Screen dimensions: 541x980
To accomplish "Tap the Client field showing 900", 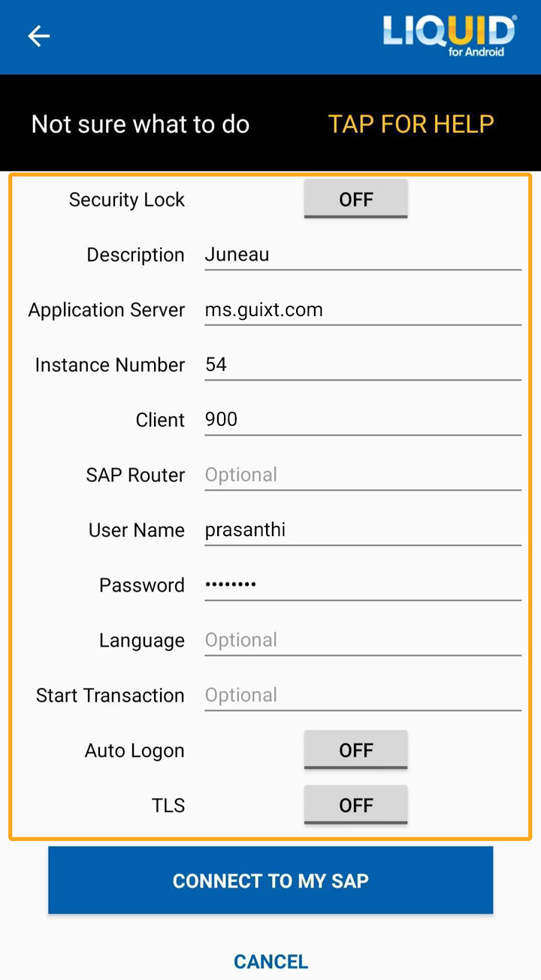I will (362, 420).
